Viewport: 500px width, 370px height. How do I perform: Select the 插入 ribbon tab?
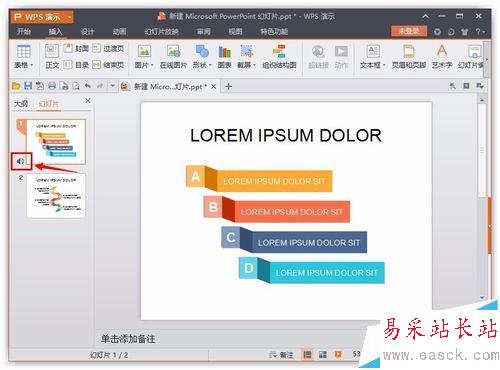tap(55, 31)
